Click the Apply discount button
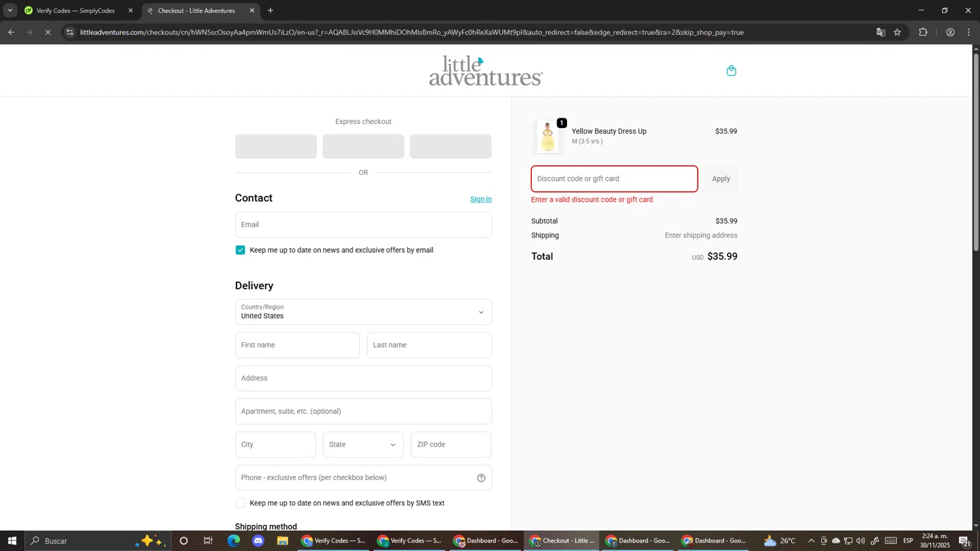This screenshot has height=551, width=980. tap(721, 179)
